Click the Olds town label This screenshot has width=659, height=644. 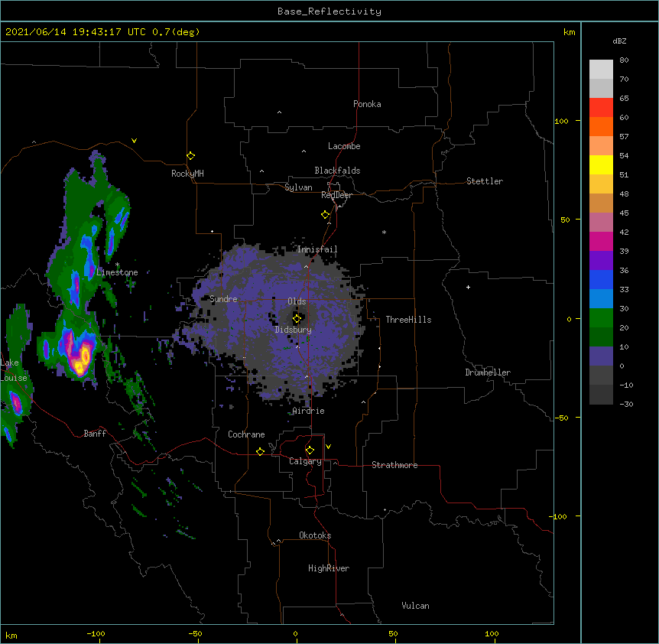297,301
